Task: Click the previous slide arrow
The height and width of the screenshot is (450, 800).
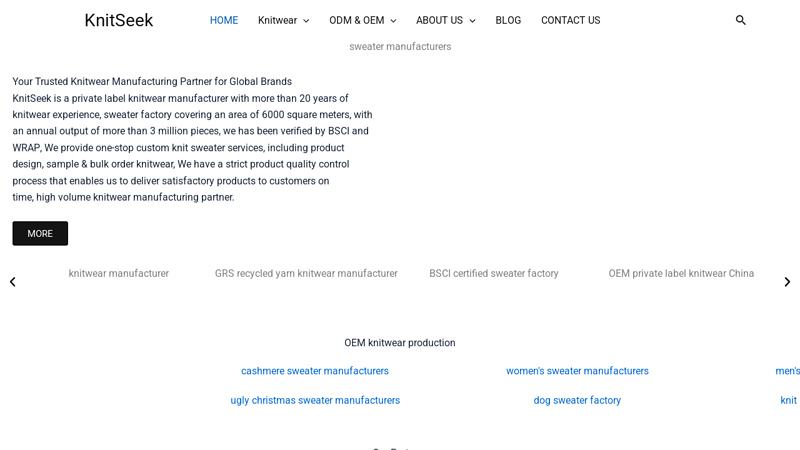Action: 13,282
